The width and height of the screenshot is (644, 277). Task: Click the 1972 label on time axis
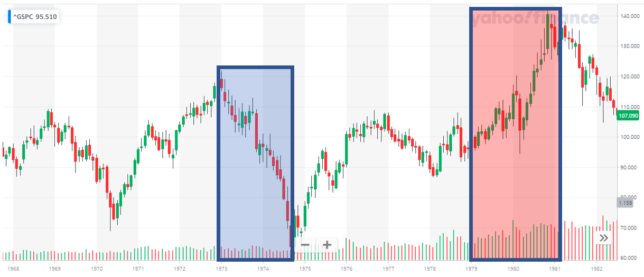click(x=180, y=269)
